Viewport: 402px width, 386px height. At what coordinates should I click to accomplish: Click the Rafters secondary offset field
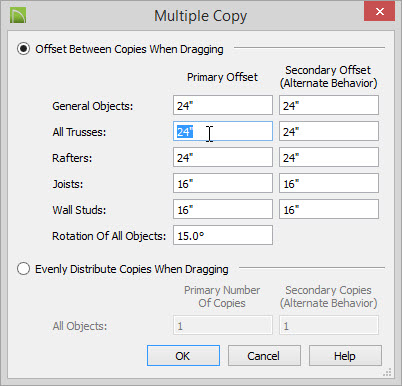tap(329, 157)
